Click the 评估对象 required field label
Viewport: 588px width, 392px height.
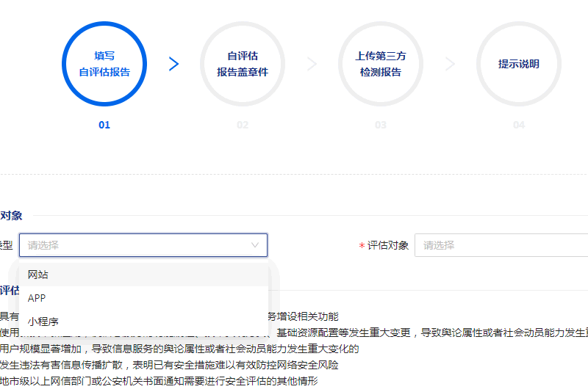pos(387,245)
